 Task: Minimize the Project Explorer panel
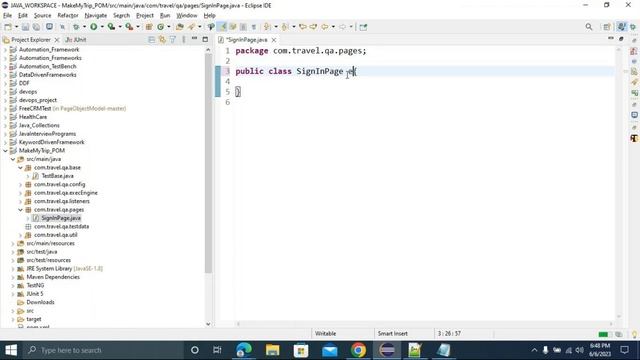[x=194, y=39]
